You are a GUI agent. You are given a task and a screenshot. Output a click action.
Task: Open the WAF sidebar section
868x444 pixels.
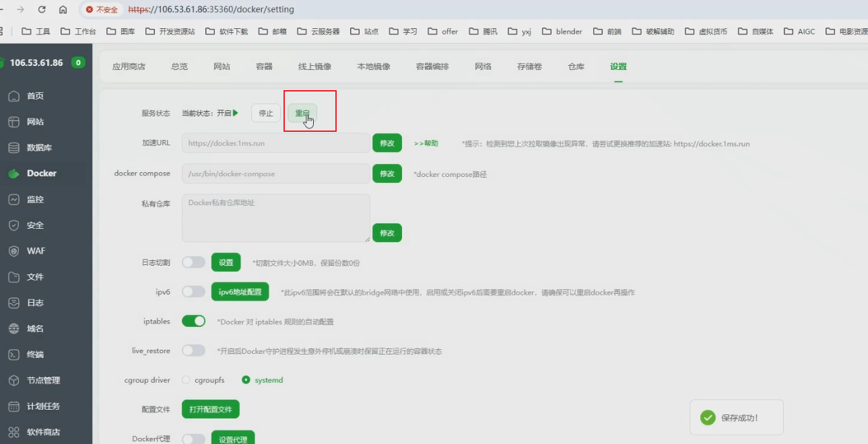pyautogui.click(x=40, y=251)
